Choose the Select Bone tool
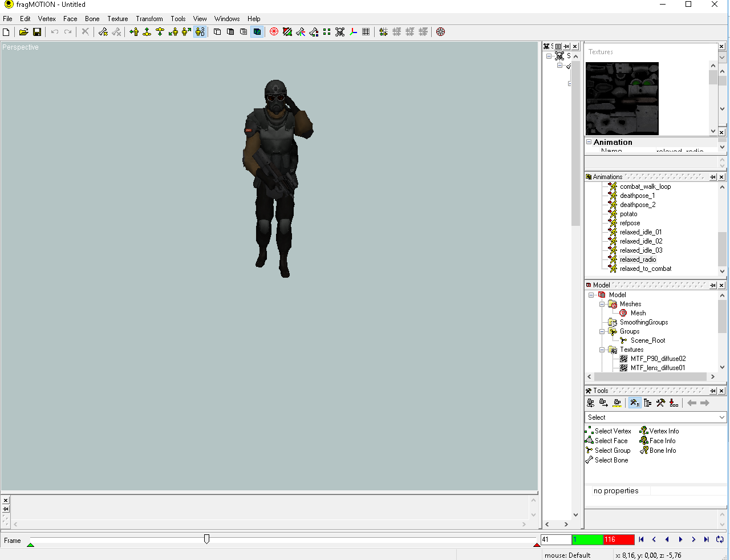This screenshot has height=560, width=730. [607, 460]
